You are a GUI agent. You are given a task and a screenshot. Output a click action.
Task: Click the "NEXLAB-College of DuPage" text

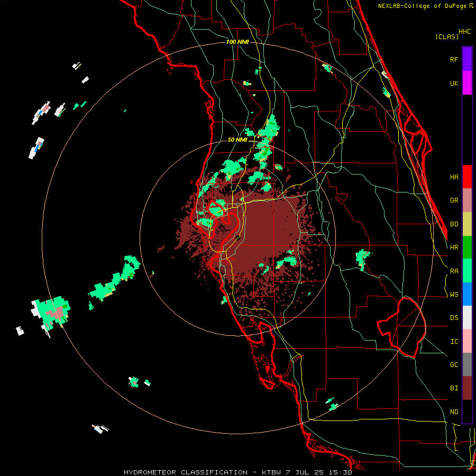pos(422,6)
